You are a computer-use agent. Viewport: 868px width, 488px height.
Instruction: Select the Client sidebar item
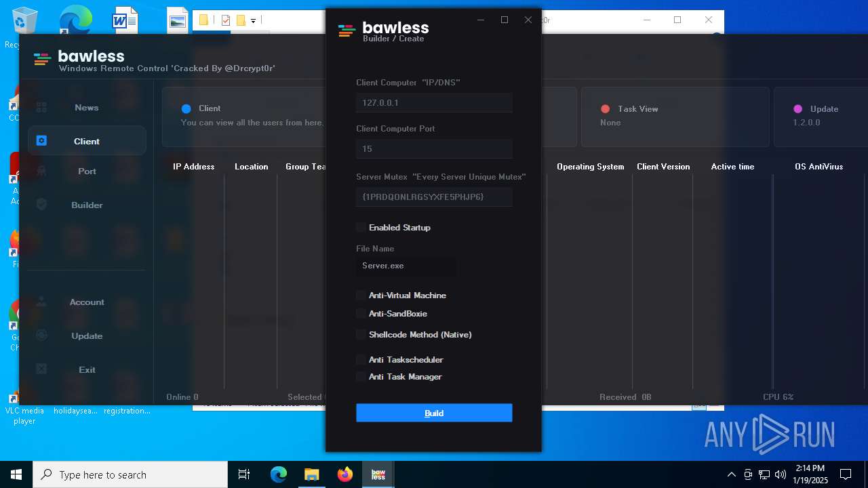[x=87, y=141]
